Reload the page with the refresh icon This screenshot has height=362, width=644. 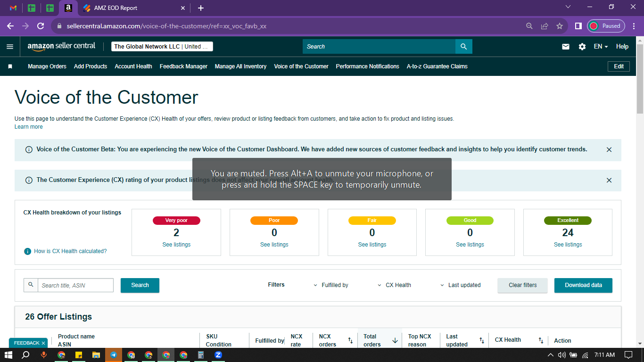coord(41,26)
